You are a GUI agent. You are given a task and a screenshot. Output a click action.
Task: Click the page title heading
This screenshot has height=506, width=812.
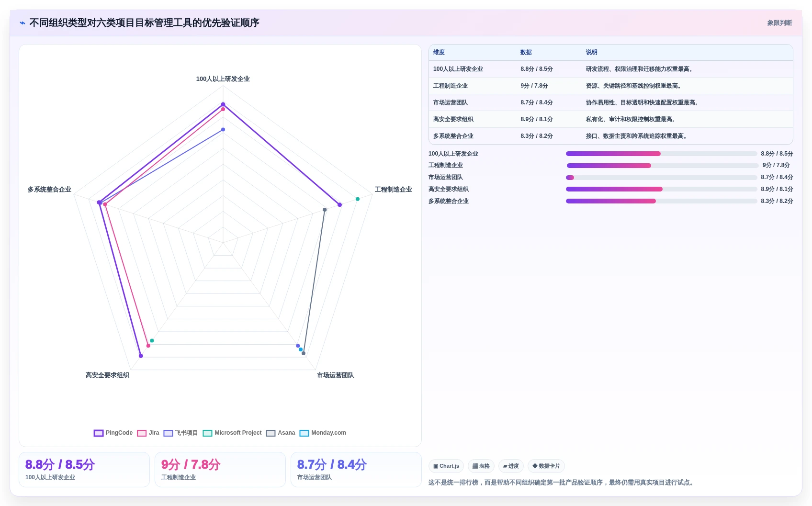click(x=144, y=23)
